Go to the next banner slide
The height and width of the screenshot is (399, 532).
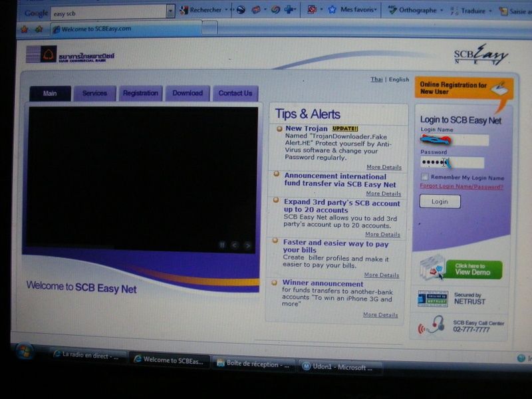[x=248, y=245]
